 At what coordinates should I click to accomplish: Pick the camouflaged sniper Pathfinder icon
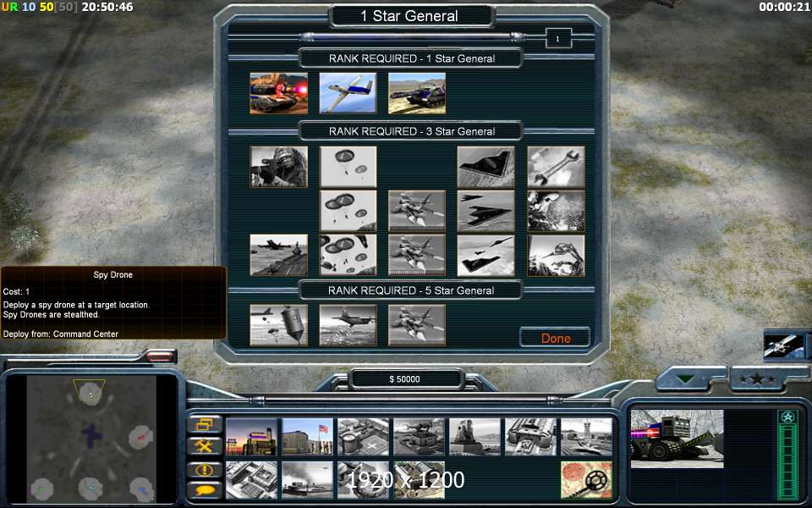278,167
